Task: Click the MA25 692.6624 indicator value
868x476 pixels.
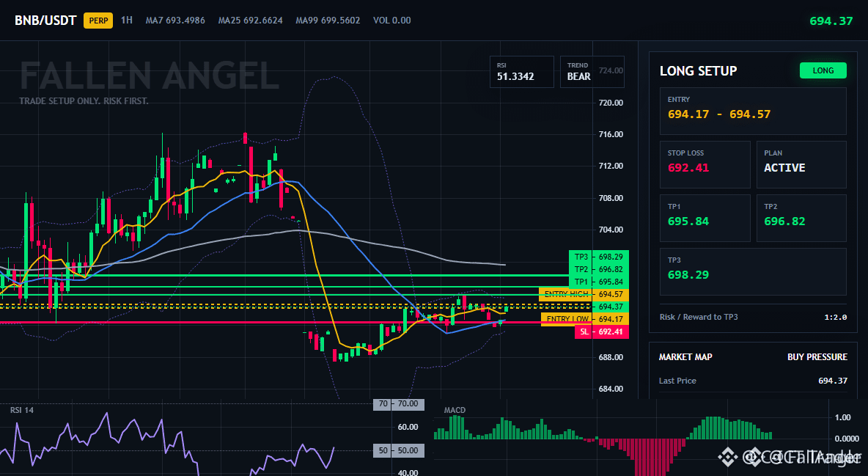Action: pos(250,21)
